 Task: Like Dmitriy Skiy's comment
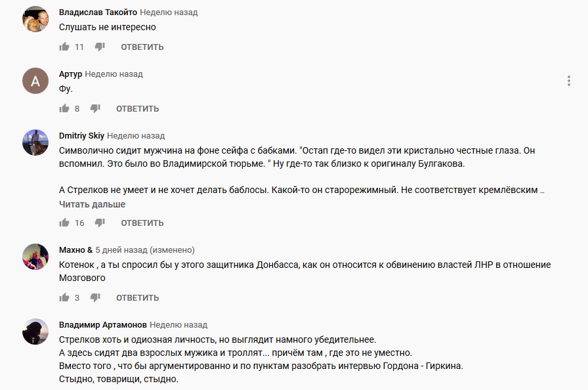(x=64, y=223)
